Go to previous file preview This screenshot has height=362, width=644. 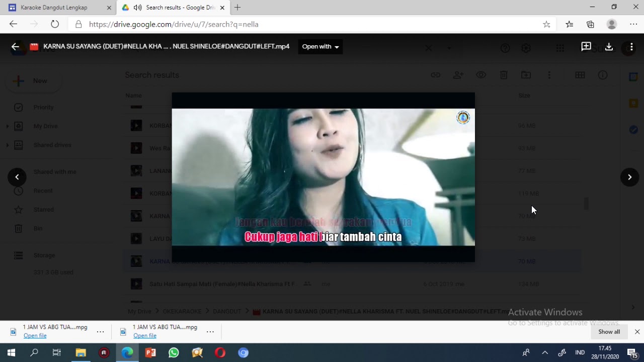point(17,177)
